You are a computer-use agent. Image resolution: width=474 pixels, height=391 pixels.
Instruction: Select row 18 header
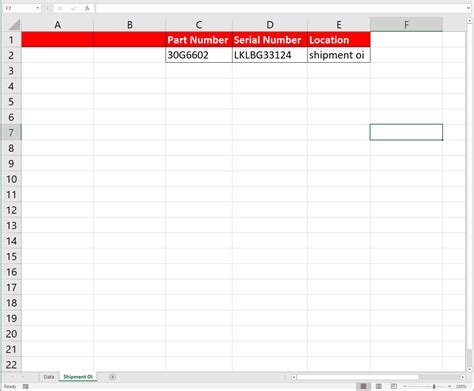pos(11,303)
